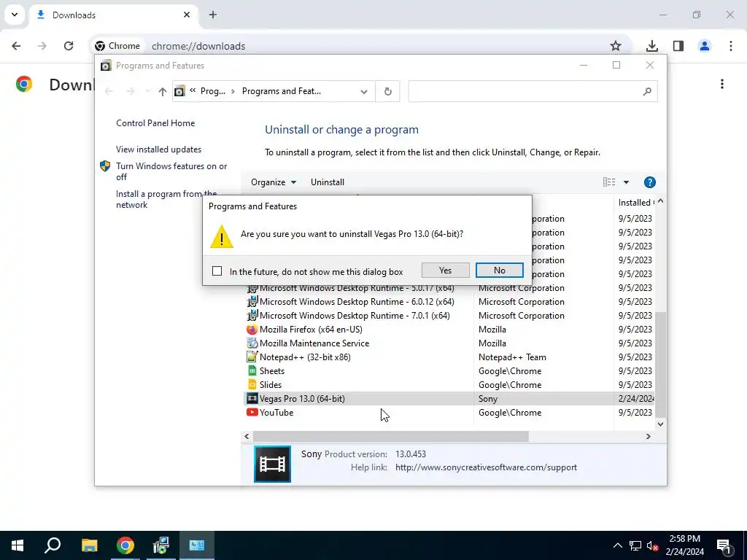Click the Vegas Pro filmstrip list icon
Viewport: 747px width, 560px height.
252,399
